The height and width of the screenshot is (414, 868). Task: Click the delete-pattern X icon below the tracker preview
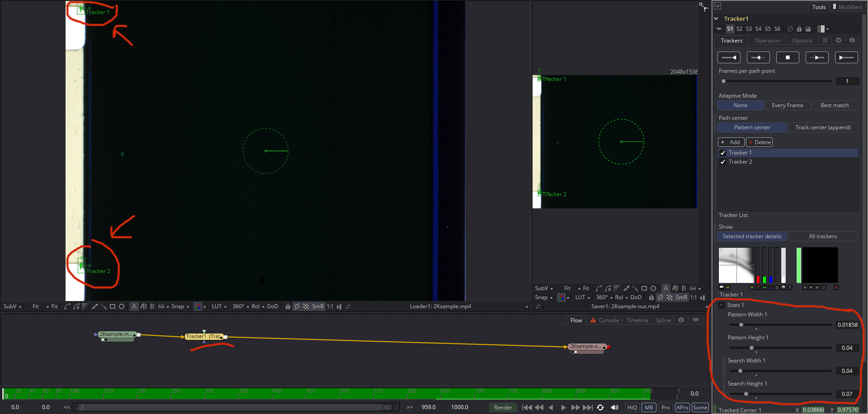pyautogui.click(x=836, y=287)
